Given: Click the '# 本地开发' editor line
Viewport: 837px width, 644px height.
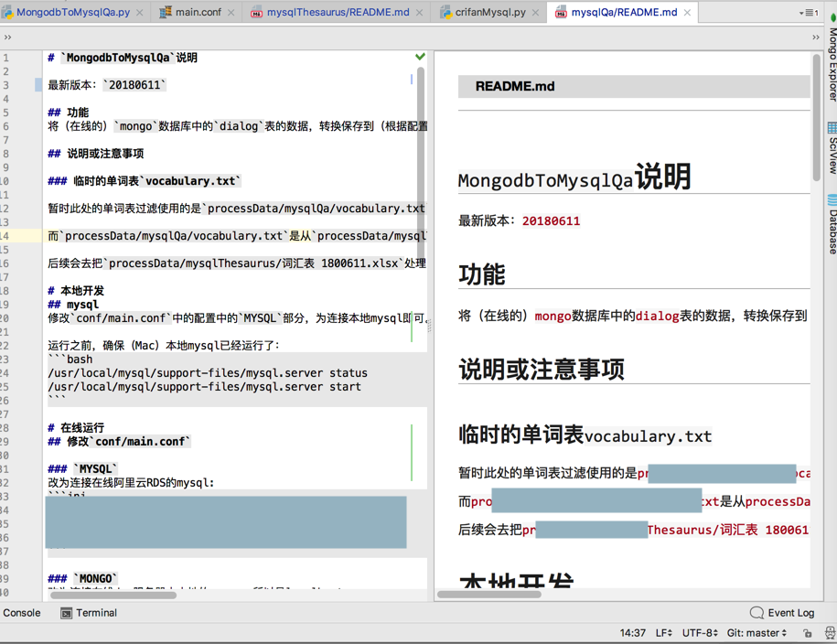Looking at the screenshot, I should coord(76,291).
